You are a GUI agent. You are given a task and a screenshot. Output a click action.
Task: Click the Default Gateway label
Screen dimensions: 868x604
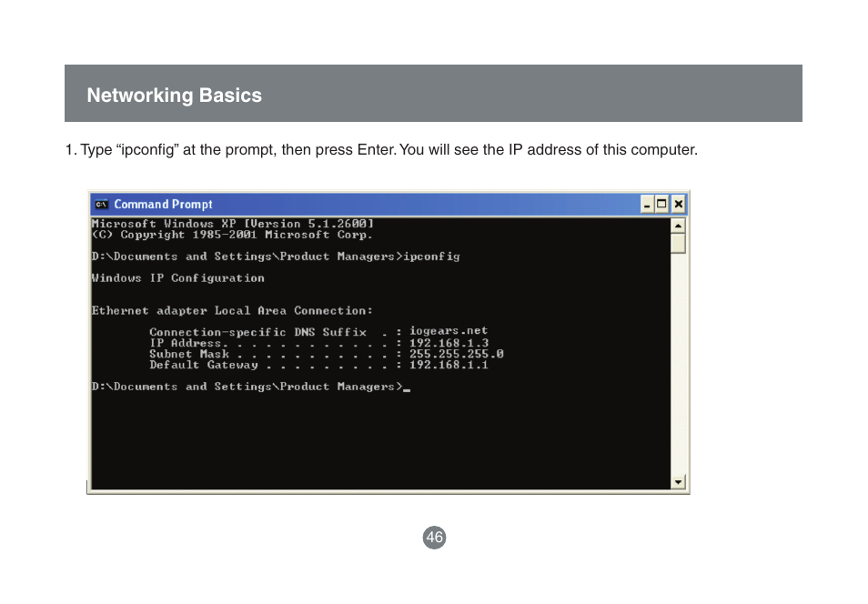pyautogui.click(x=204, y=365)
